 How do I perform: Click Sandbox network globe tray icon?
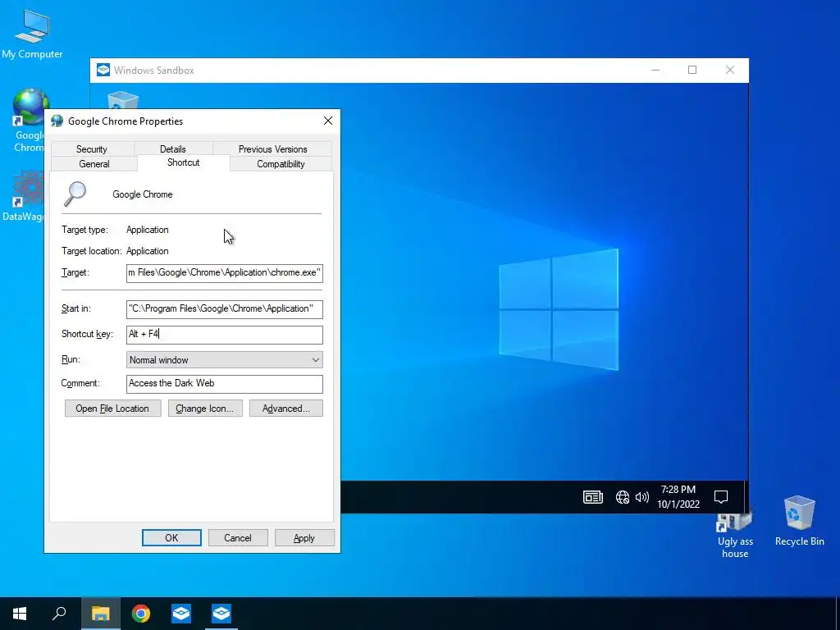(622, 497)
